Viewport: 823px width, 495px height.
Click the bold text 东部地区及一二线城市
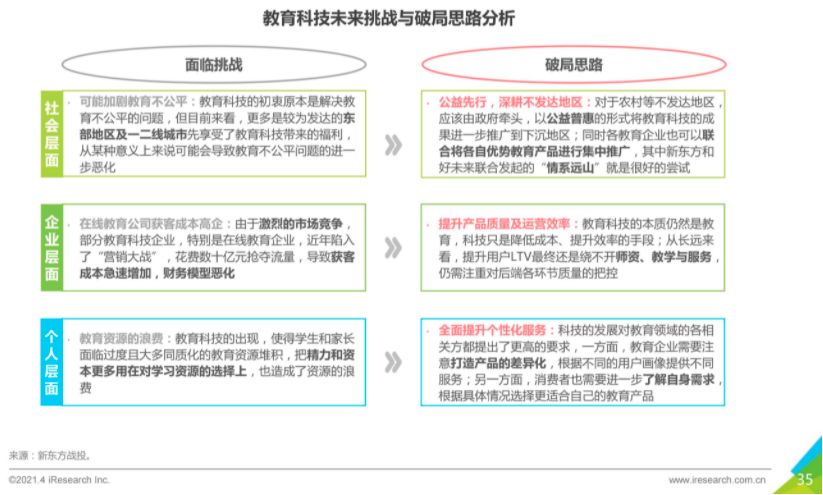(217, 127)
